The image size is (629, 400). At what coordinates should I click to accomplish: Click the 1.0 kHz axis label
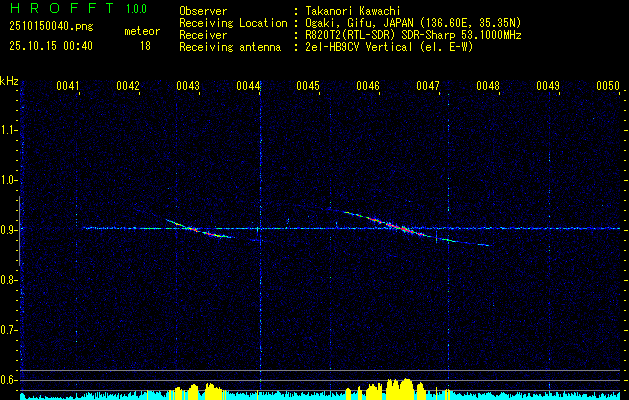[x=9, y=180]
